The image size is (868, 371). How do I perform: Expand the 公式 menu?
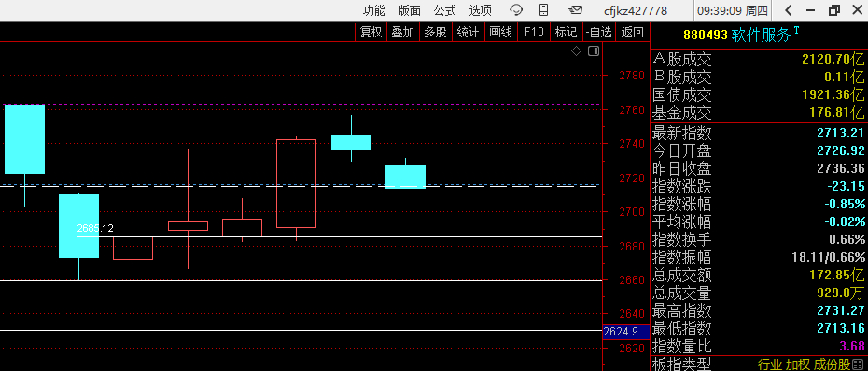444,10
